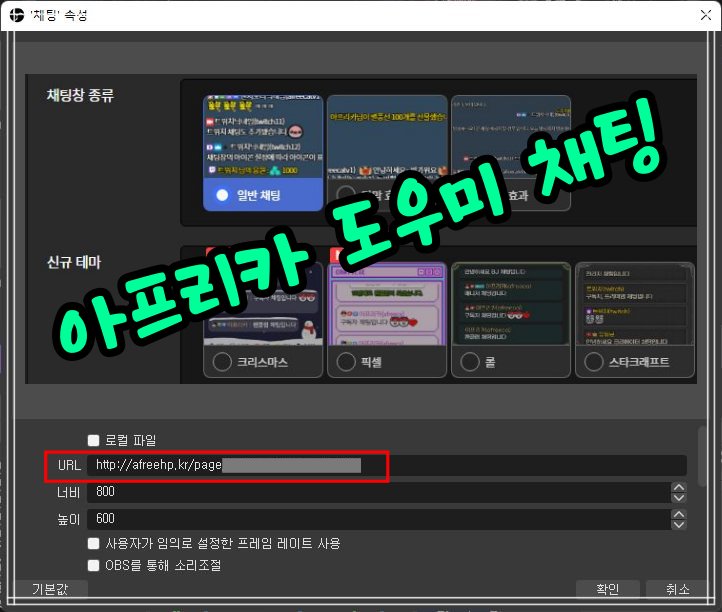The width and height of the screenshot is (722, 612).
Task: Click the 높이 height field showing 600
Action: pos(378,519)
